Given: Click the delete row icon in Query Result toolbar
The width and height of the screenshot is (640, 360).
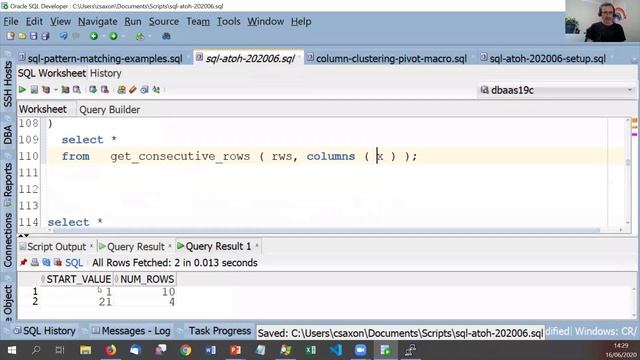Looking at the screenshot, I should click(58, 262).
